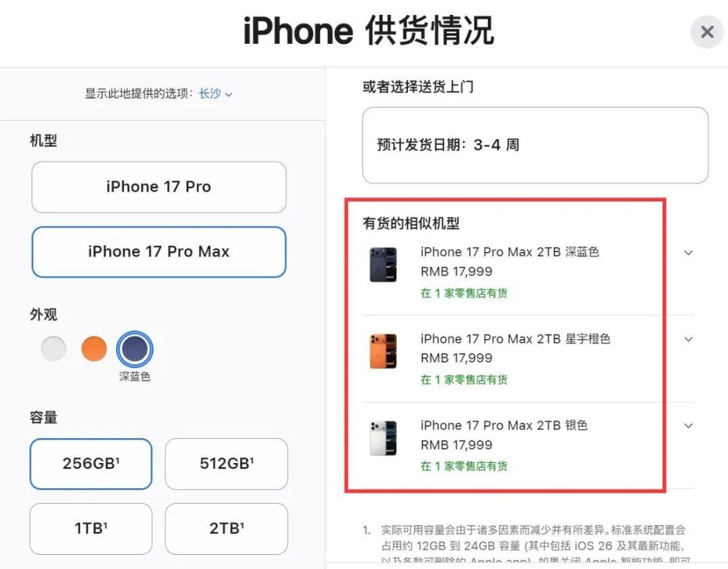Click the orange iPhone thumbnail
This screenshot has width=728, height=569.
click(383, 351)
